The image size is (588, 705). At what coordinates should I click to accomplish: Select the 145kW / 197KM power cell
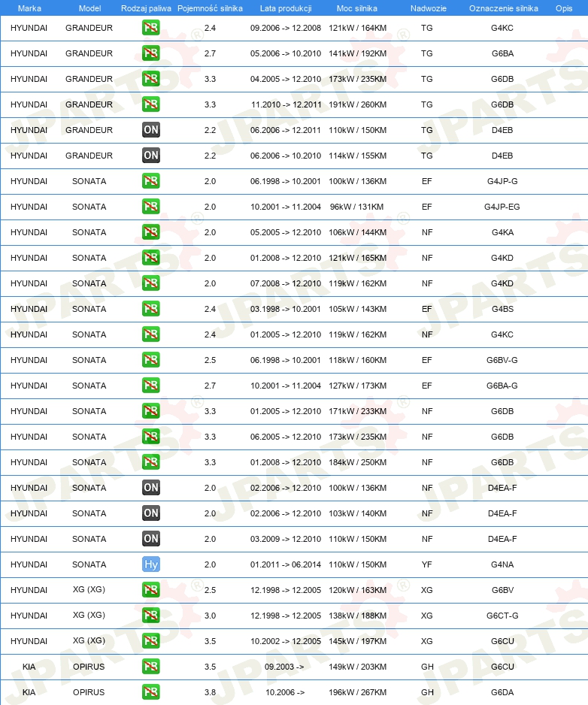pyautogui.click(x=357, y=641)
